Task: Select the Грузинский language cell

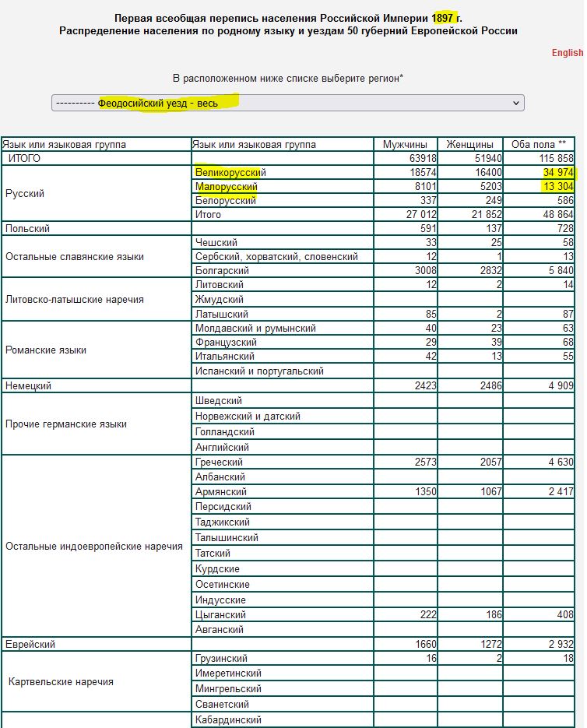Action: pos(221,659)
